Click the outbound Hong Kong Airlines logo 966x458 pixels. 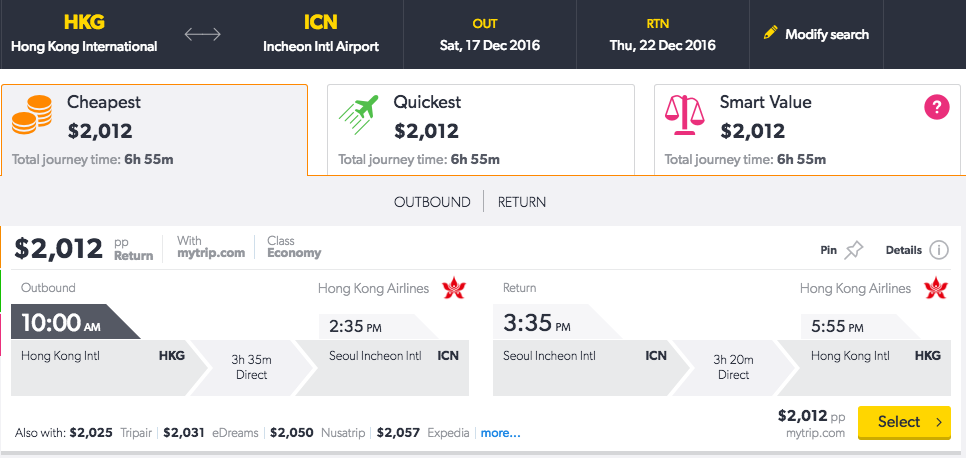coord(455,288)
